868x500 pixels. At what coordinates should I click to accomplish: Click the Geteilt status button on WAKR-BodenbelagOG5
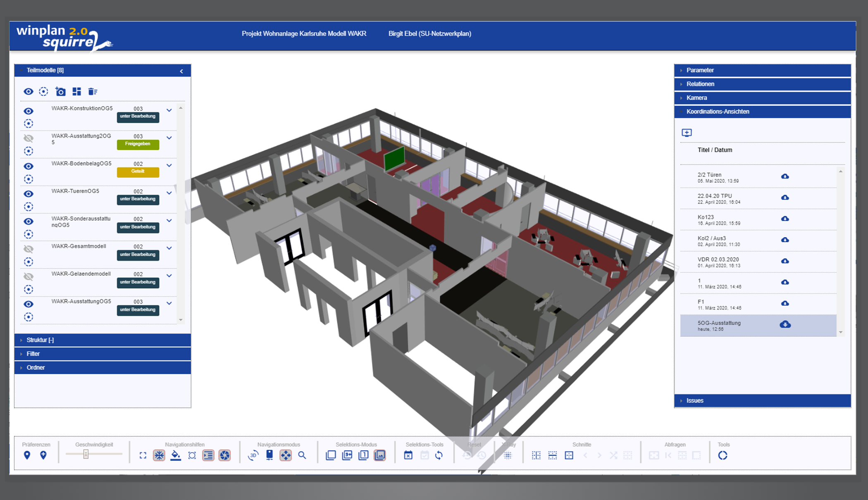pos(138,171)
